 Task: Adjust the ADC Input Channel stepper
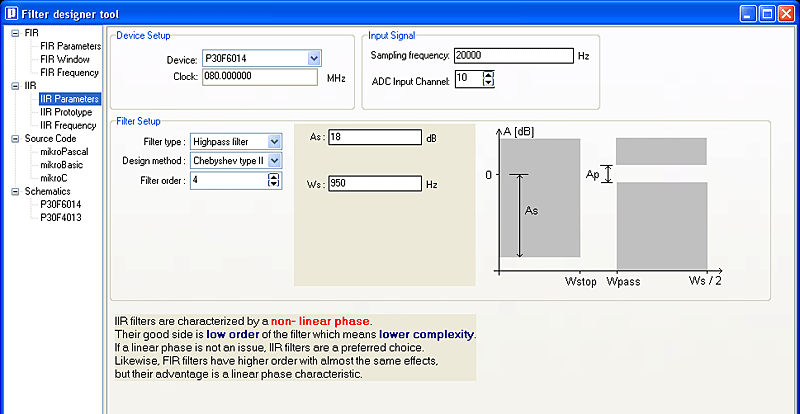488,77
